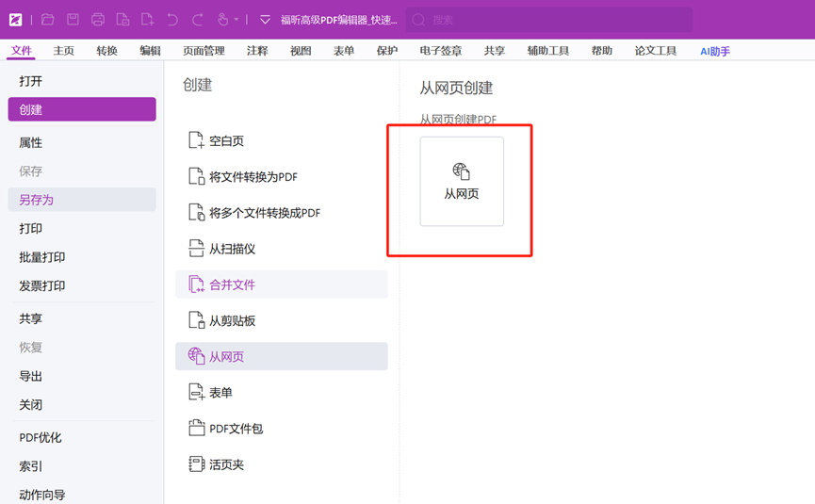
Task: Click the 合并文件 merge icon
Action: coord(196,285)
